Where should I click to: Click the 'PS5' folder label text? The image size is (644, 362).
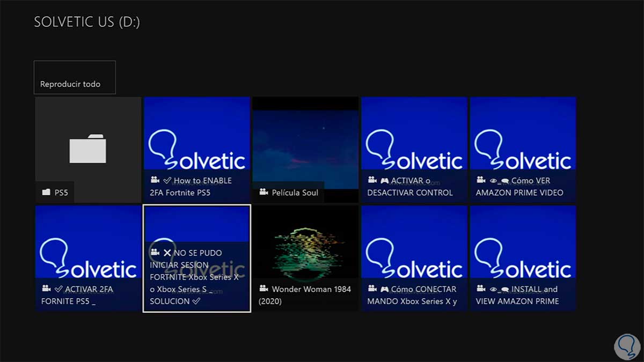coord(61,192)
